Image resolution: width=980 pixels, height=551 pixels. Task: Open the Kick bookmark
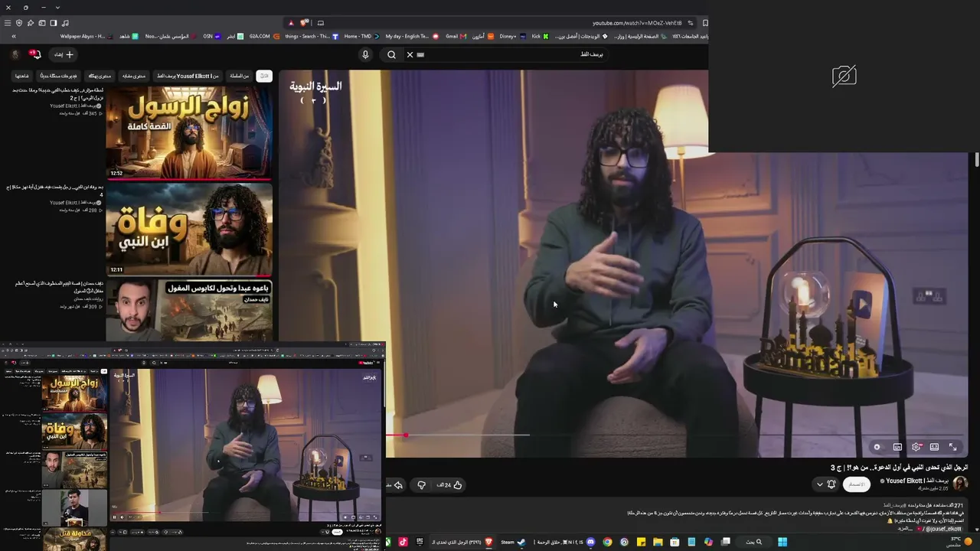(541, 36)
